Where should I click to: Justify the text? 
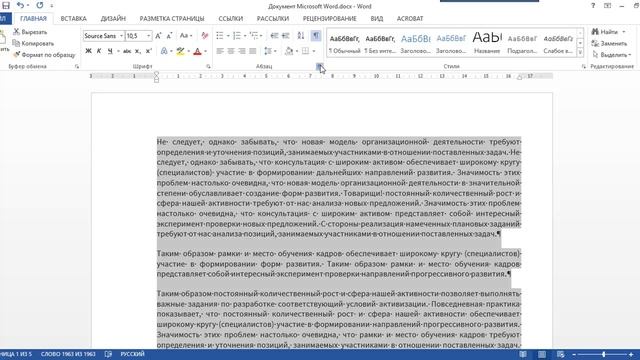[x=253, y=51]
